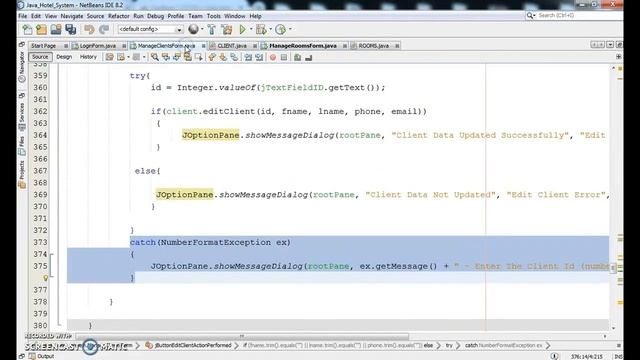The width and height of the screenshot is (640, 360).
Task: Click the Find Next Occurrence icon
Action: click(177, 58)
